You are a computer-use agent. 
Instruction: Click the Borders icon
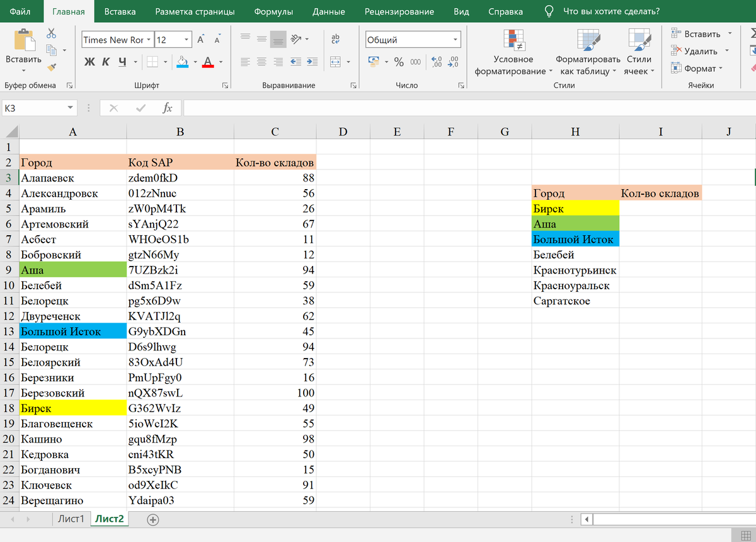pos(152,62)
